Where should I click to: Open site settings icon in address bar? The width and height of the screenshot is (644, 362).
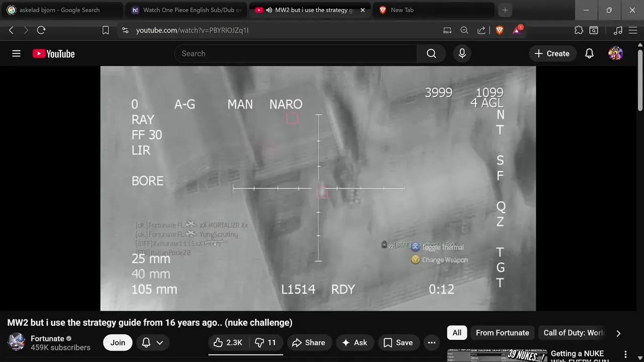[125, 30]
